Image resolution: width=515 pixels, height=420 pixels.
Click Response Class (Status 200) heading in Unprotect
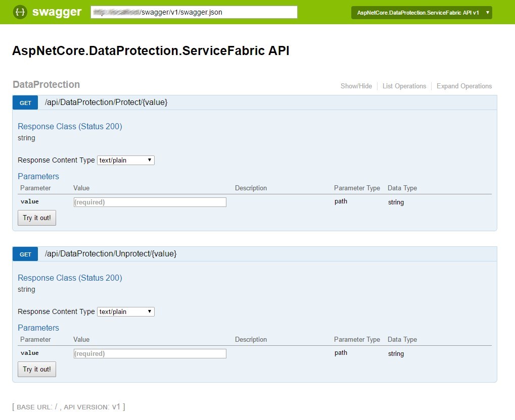tap(70, 278)
